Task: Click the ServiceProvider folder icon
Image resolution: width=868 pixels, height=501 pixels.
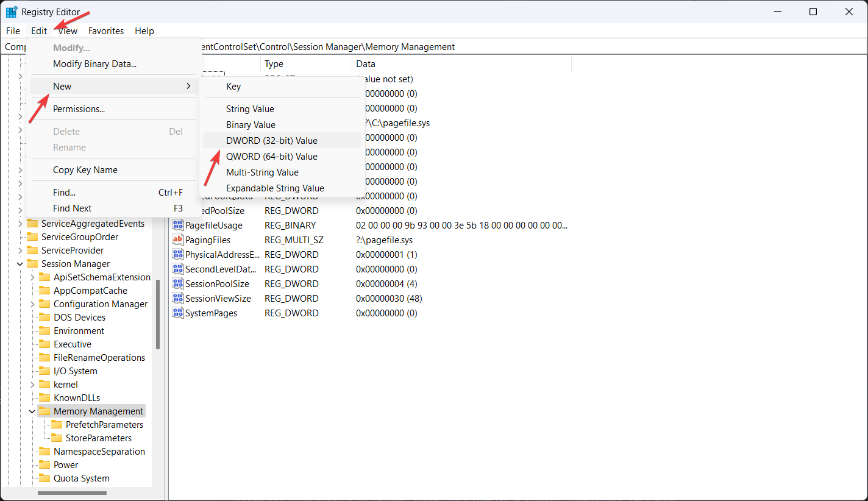Action: tap(32, 250)
